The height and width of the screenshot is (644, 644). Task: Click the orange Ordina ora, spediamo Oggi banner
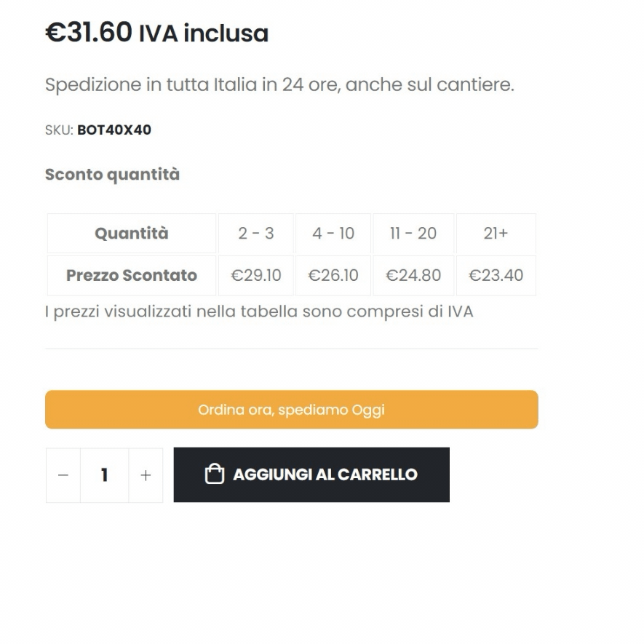tap(292, 410)
